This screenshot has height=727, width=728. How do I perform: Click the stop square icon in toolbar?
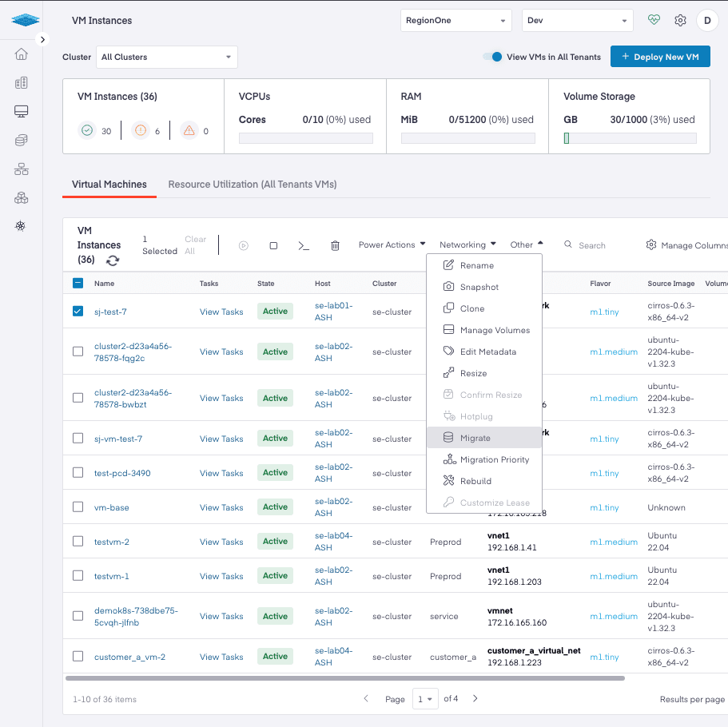pos(273,245)
